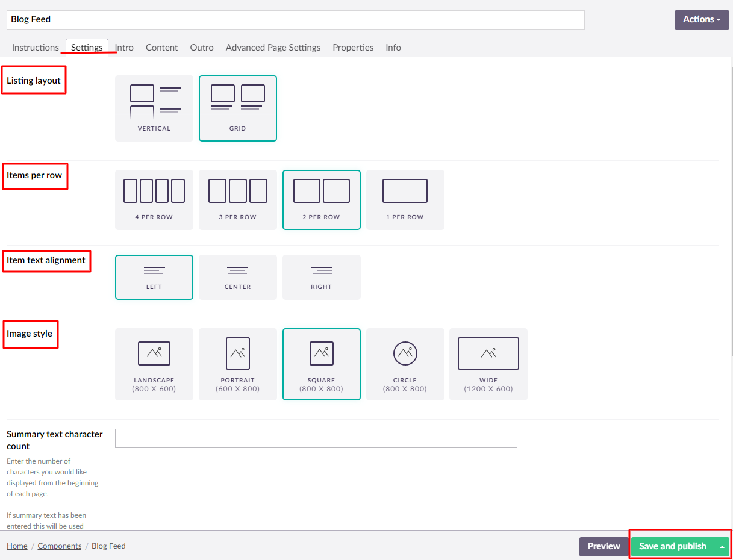
Task: Pick the Square image style
Action: [x=322, y=364]
